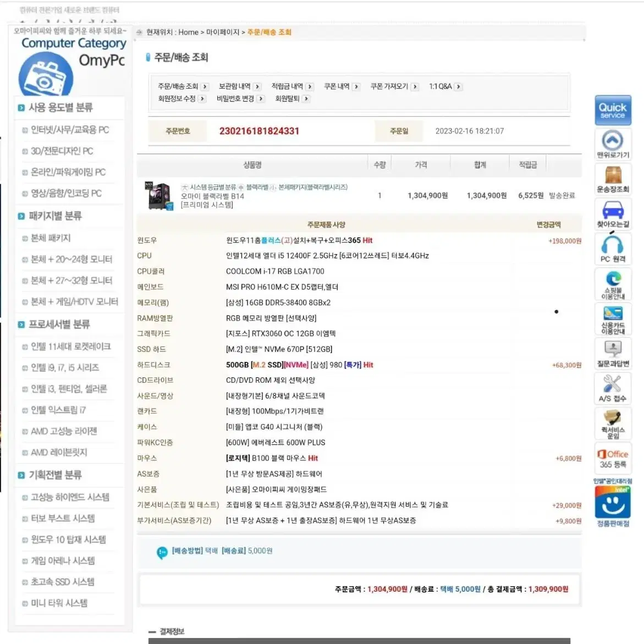Viewport: 644px width, 644px height.
Task: Click the 본체패키지(블랙라벨시리즈) category link
Action: 313,188
